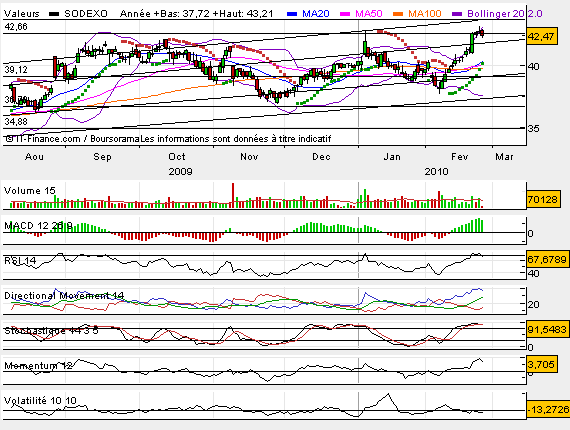Image resolution: width=570 pixels, height=430 pixels.
Task: Click the Aou month axis label
Action: point(34,157)
